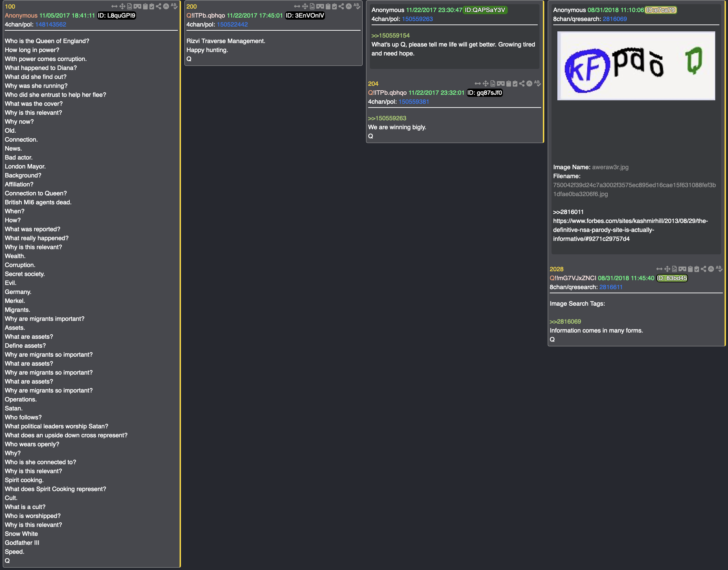This screenshot has width=728, height=570.
Task: Click horizontal-arrows icon on post 200
Action: click(297, 7)
